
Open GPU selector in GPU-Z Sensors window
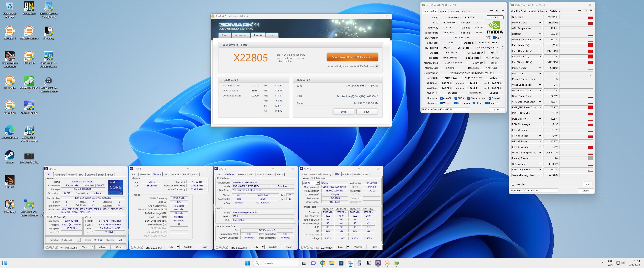(534, 191)
